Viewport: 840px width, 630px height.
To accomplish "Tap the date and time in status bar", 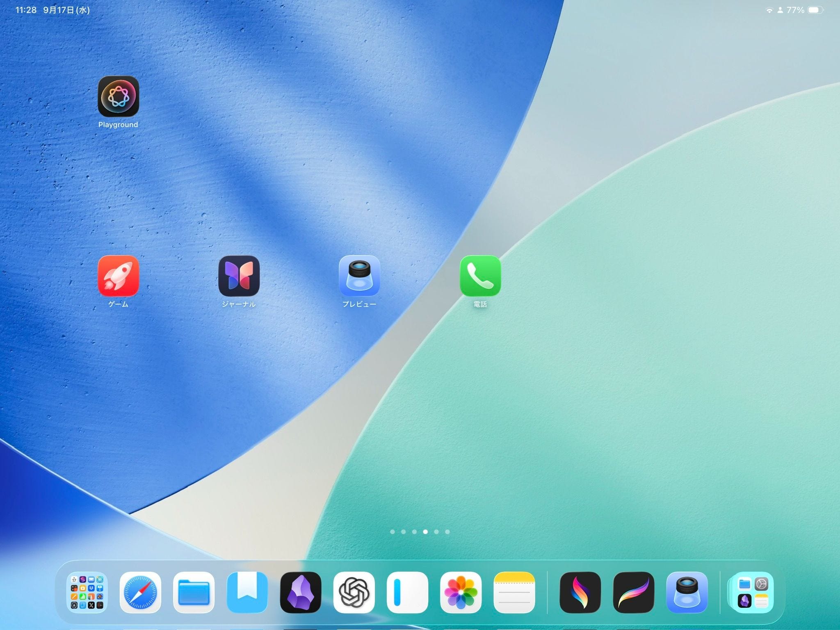I will tap(52, 10).
